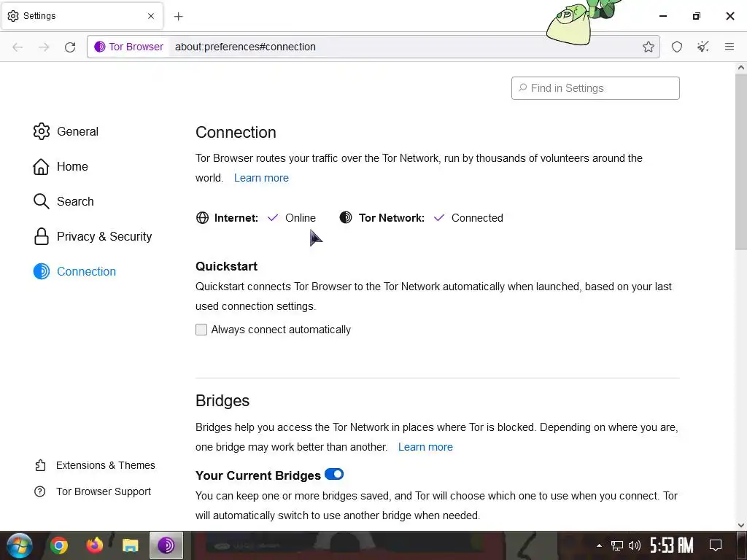Viewport: 747px width, 560px height.
Task: Click the onion icon next to Tor Network status
Action: coord(346,217)
